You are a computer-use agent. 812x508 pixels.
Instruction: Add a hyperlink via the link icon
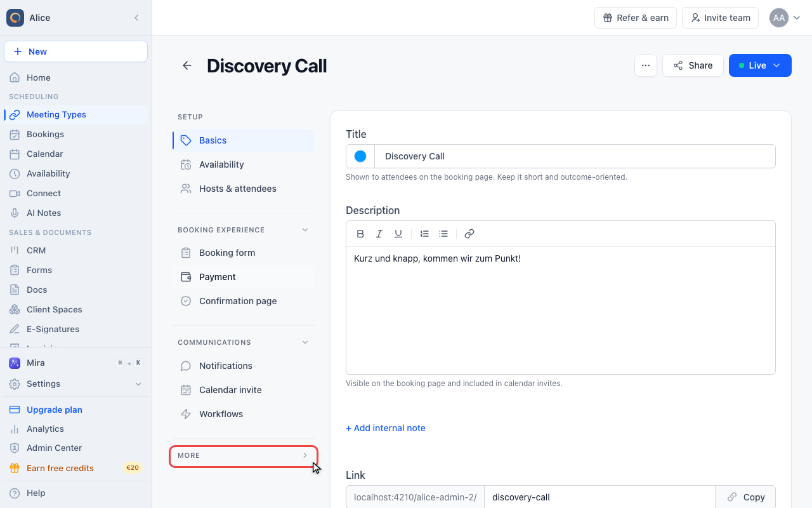click(469, 234)
